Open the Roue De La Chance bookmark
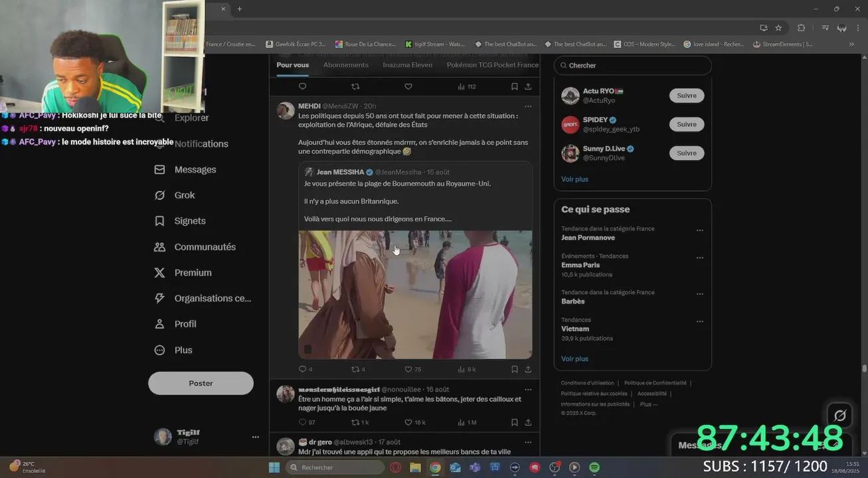868x478 pixels. pyautogui.click(x=365, y=44)
